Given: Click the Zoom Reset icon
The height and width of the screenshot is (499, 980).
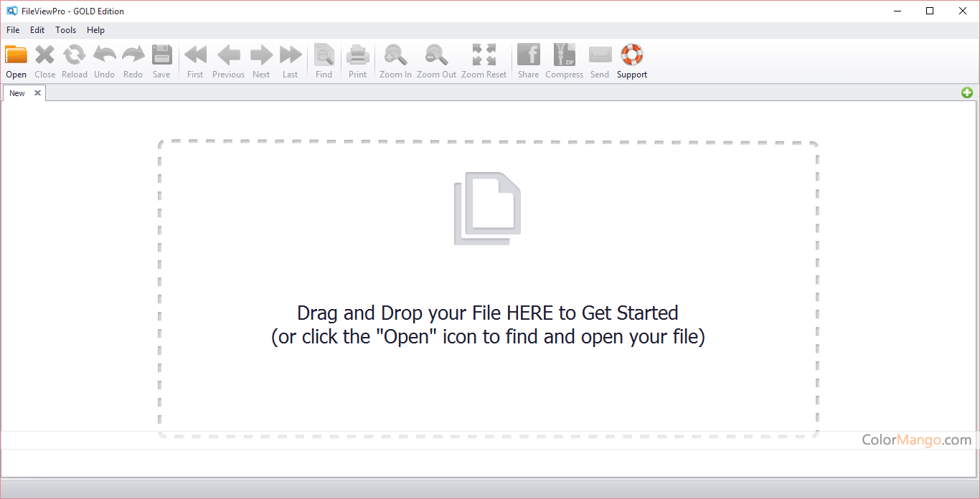Looking at the screenshot, I should [484, 54].
